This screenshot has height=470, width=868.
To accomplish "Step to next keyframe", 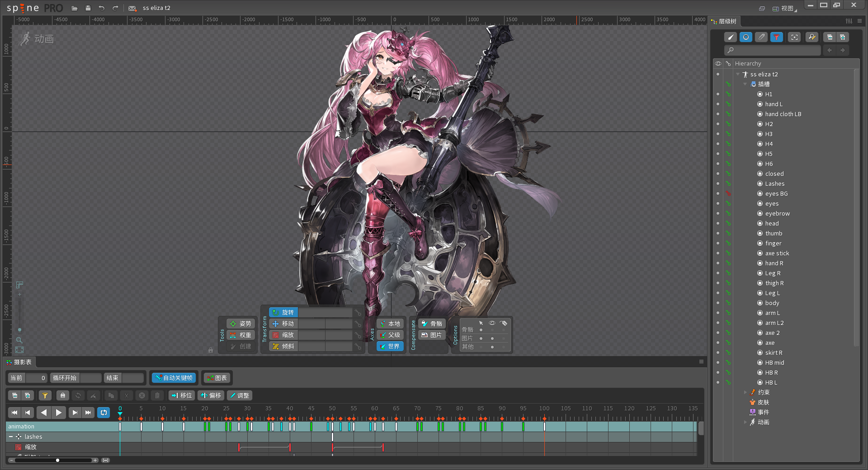I will point(75,412).
